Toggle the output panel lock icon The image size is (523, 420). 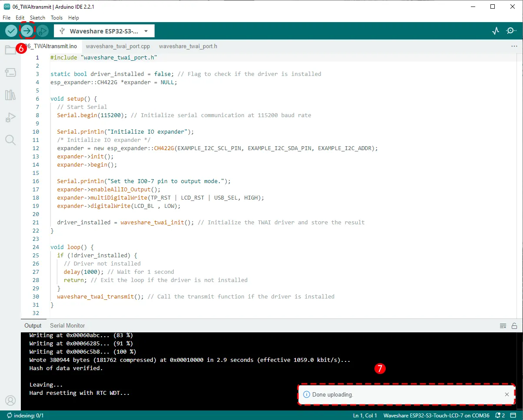click(x=514, y=326)
